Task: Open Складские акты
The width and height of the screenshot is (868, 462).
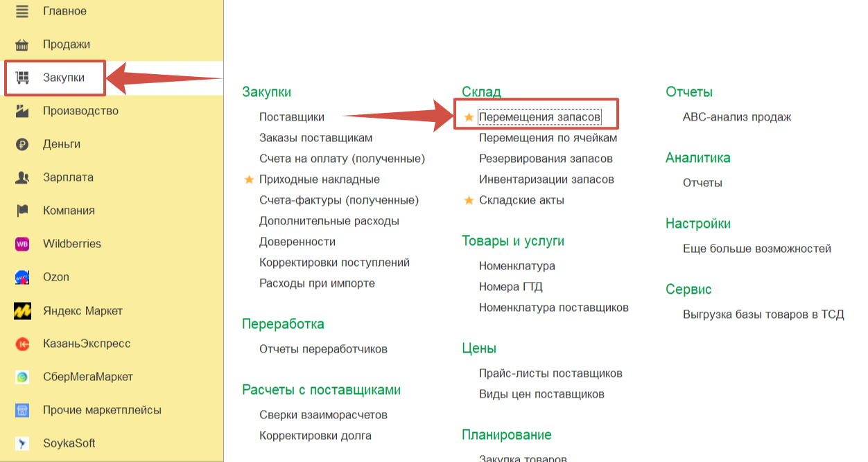Action: tap(521, 200)
